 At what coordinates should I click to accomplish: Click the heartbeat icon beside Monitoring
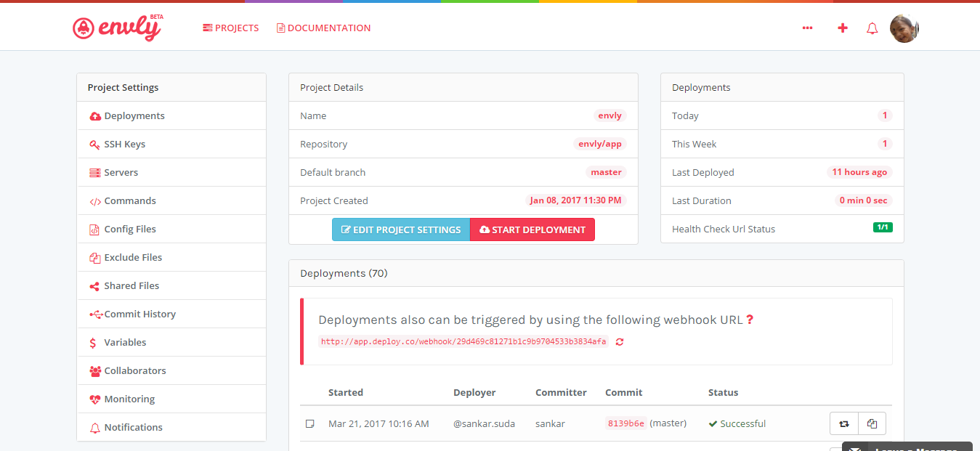point(95,399)
